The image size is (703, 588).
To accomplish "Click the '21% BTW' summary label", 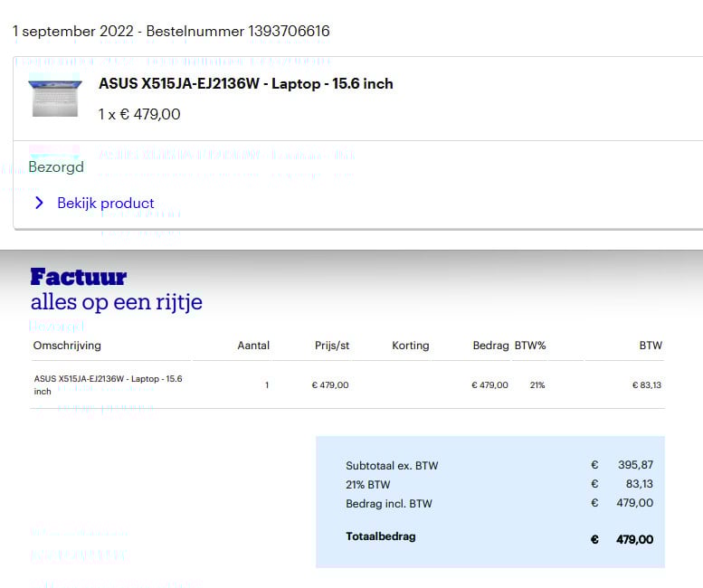I will (368, 485).
